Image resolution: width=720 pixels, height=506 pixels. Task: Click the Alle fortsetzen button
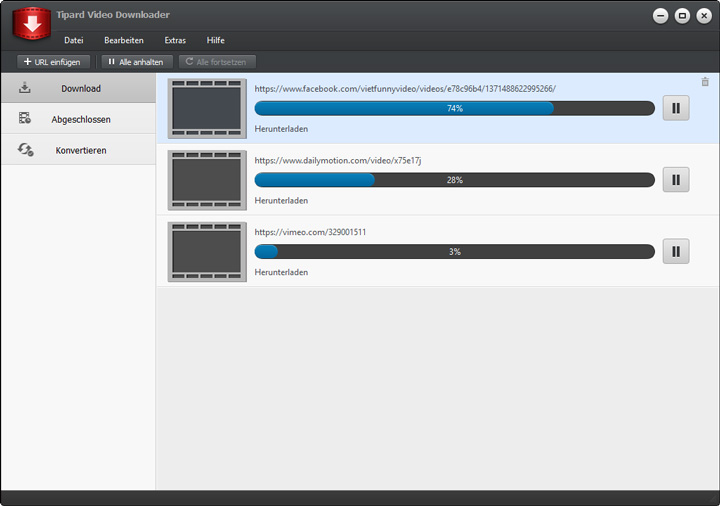pyautogui.click(x=217, y=62)
